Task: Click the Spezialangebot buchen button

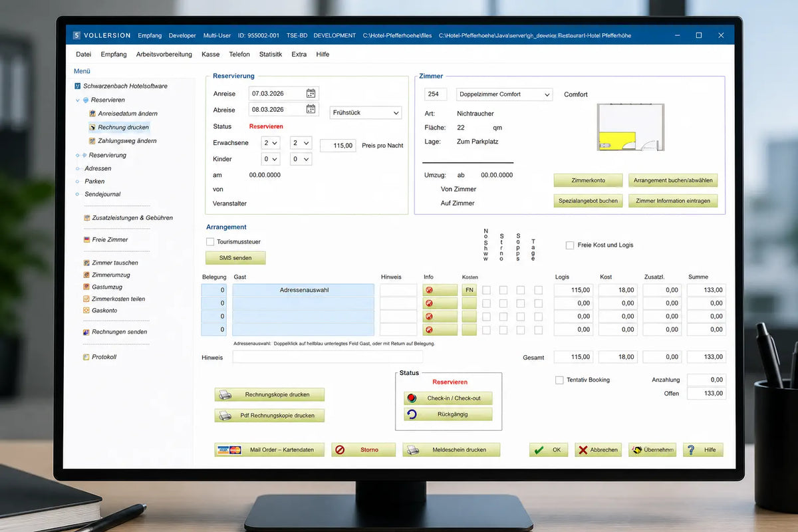Action: (589, 201)
